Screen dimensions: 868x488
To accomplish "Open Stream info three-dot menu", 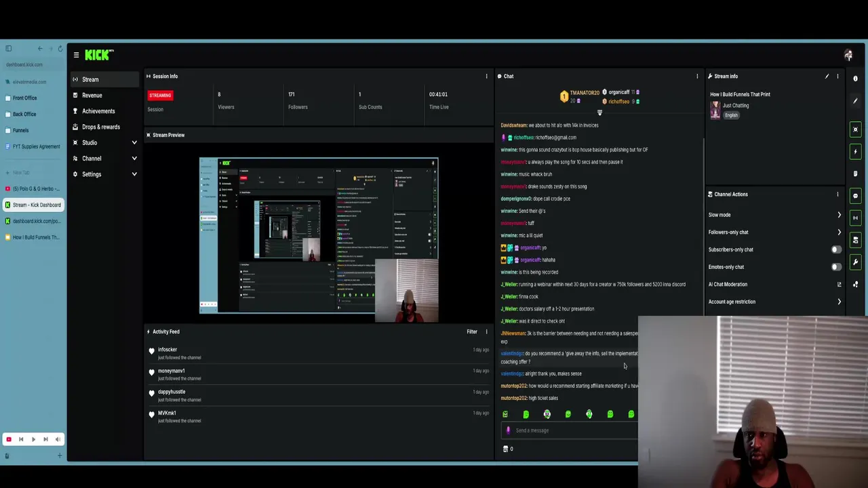I will (837, 76).
